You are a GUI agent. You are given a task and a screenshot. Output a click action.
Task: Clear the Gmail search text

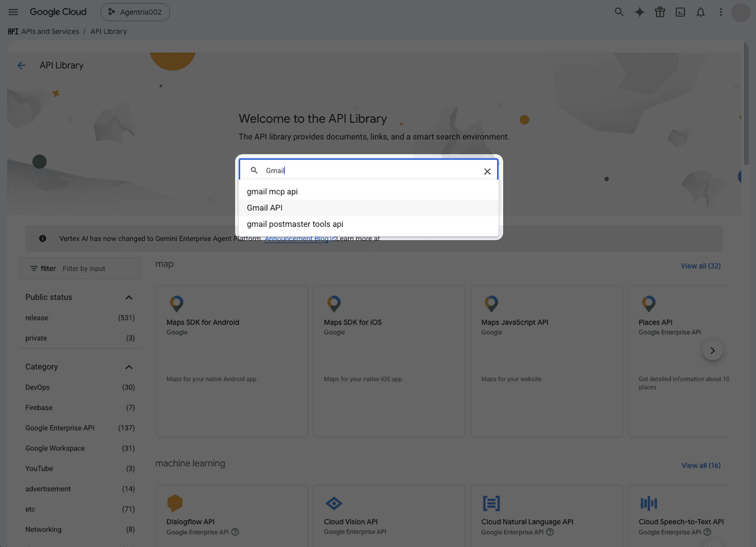pyautogui.click(x=487, y=171)
